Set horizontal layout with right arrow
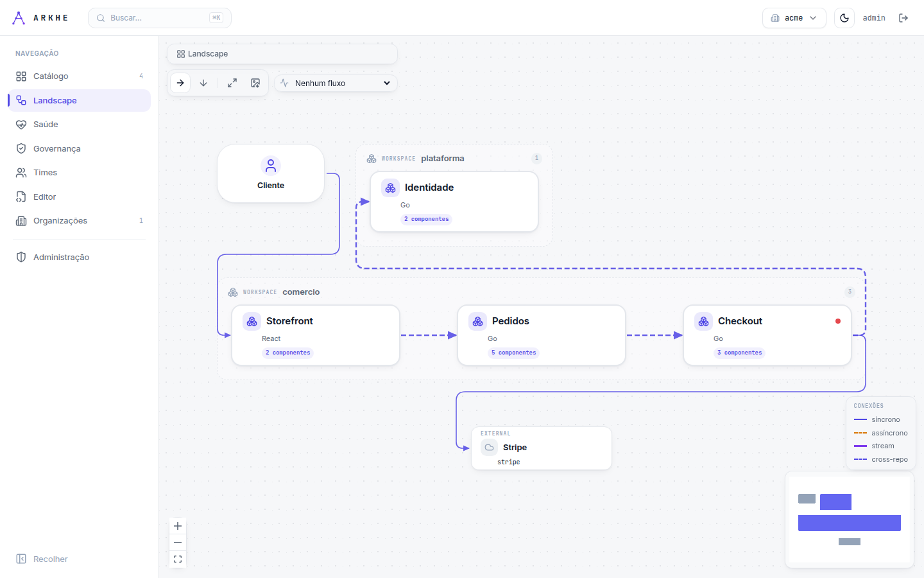Screen dimensions: 924x578 pos(180,83)
